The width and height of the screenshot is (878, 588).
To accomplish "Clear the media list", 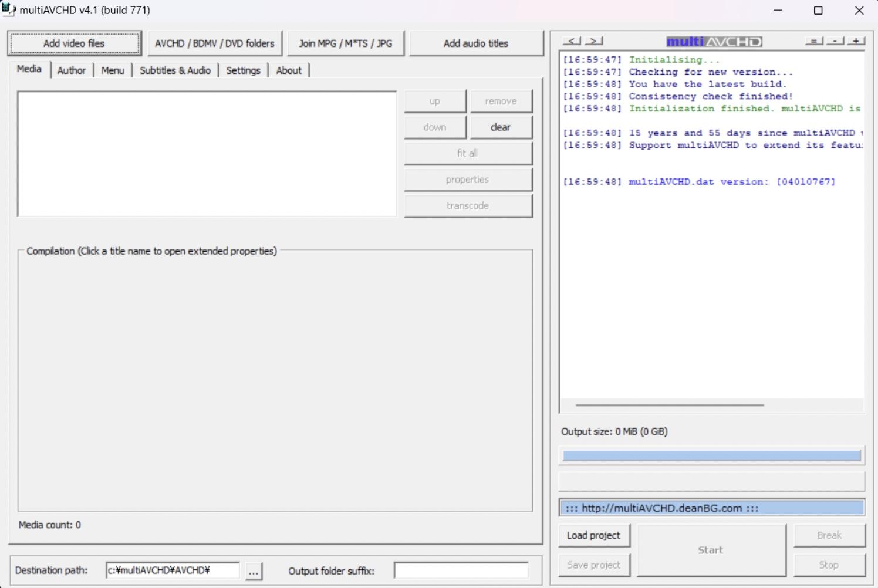I will point(501,127).
